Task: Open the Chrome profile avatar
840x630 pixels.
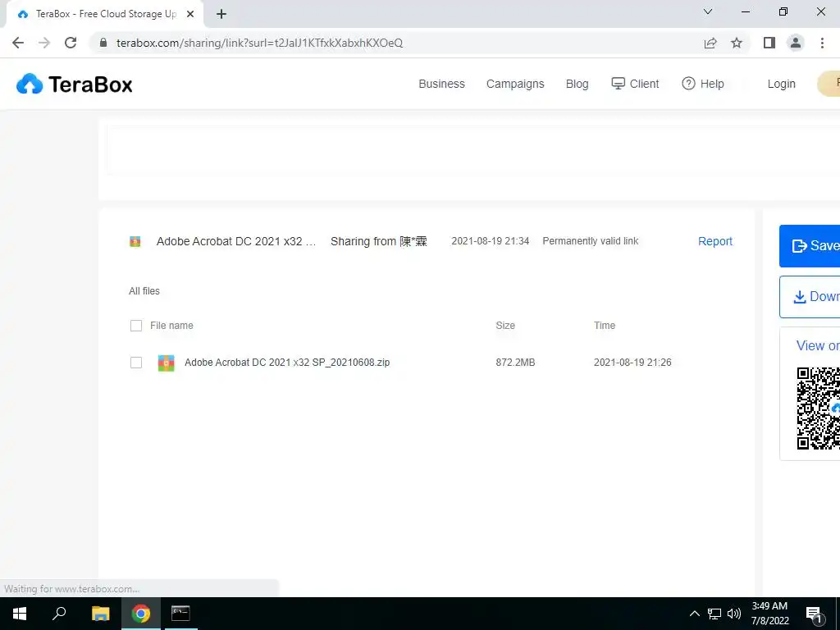Action: point(796,43)
